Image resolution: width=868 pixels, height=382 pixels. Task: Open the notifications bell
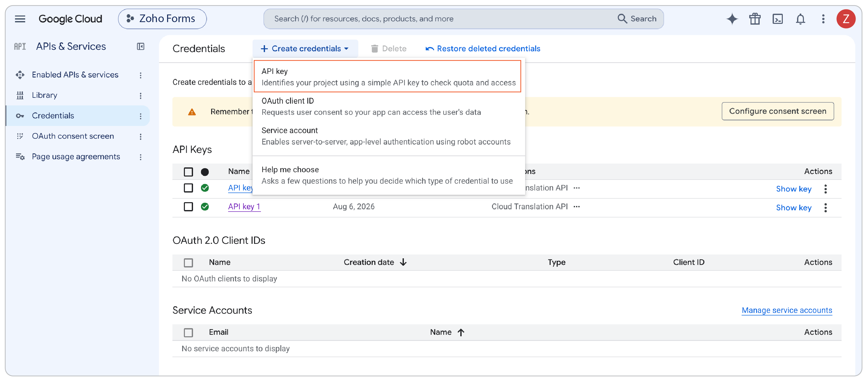point(800,19)
